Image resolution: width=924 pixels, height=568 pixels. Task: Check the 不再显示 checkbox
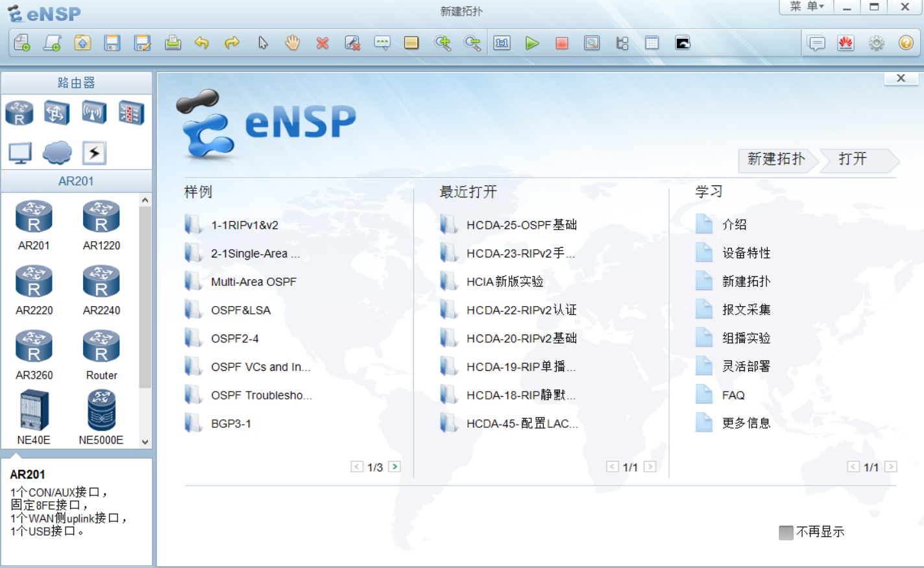(786, 532)
